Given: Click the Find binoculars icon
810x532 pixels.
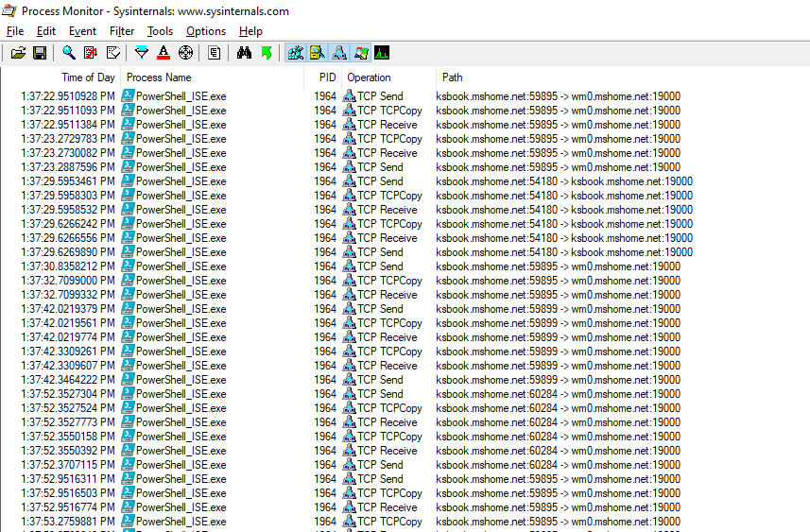Looking at the screenshot, I should [244, 53].
